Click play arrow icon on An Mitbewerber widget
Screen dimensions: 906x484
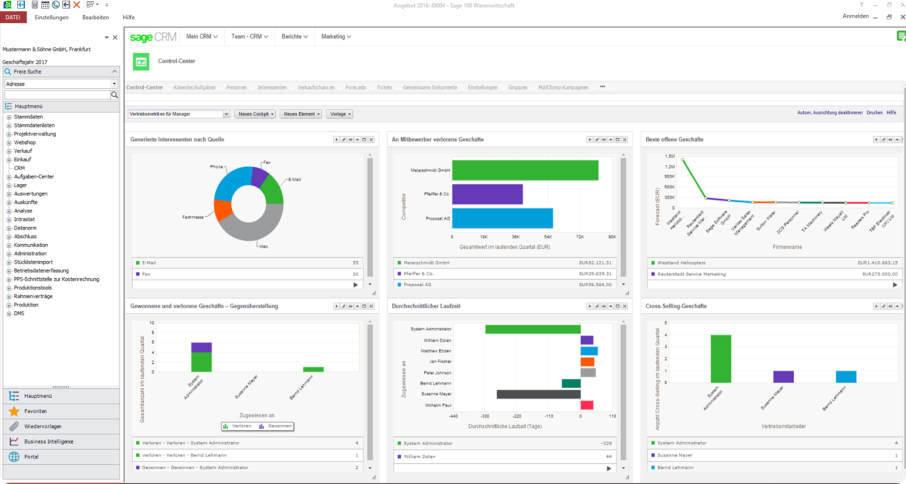pyautogui.click(x=589, y=140)
